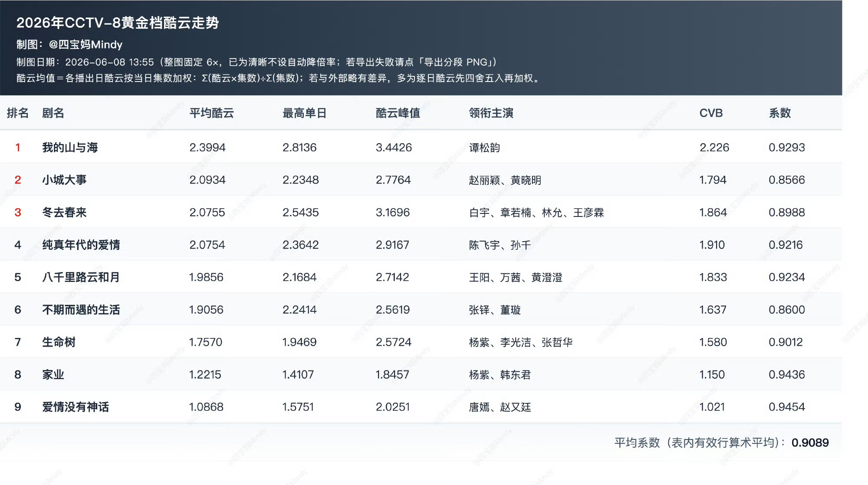Click CVB value 1.637
The height and width of the screenshot is (485, 868).
tap(713, 310)
